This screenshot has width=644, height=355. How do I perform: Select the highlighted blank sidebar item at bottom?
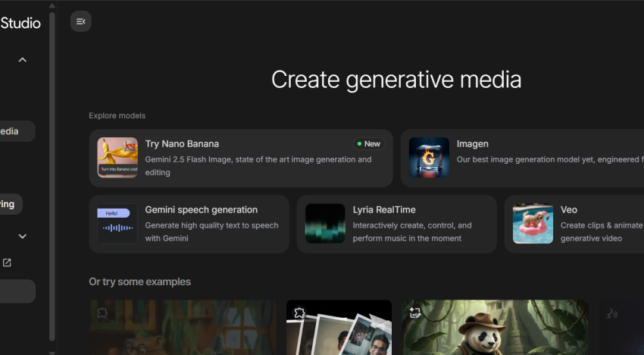click(17, 291)
